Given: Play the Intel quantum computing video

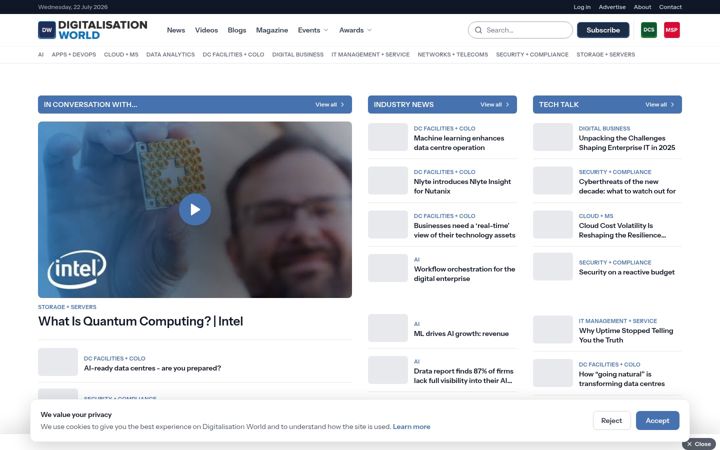Looking at the screenshot, I should pos(195,209).
